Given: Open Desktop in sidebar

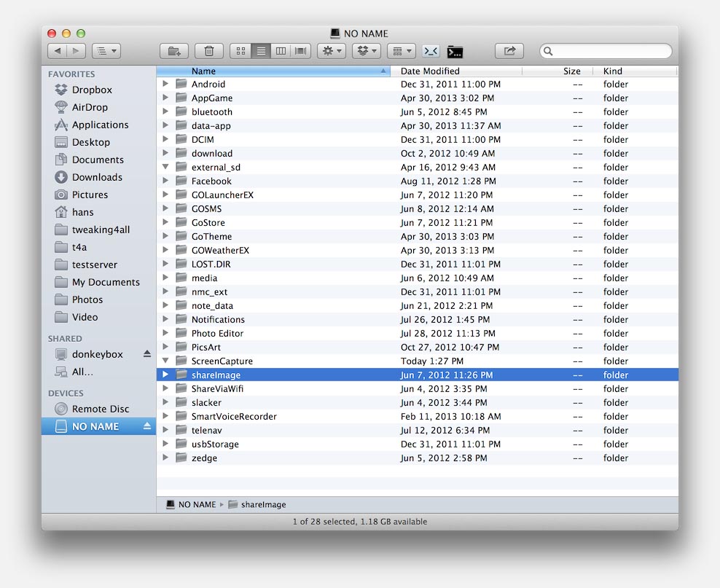Looking at the screenshot, I should (91, 142).
